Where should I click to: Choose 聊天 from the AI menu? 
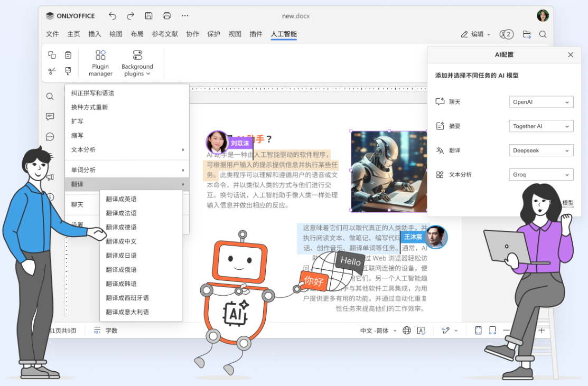tap(77, 205)
